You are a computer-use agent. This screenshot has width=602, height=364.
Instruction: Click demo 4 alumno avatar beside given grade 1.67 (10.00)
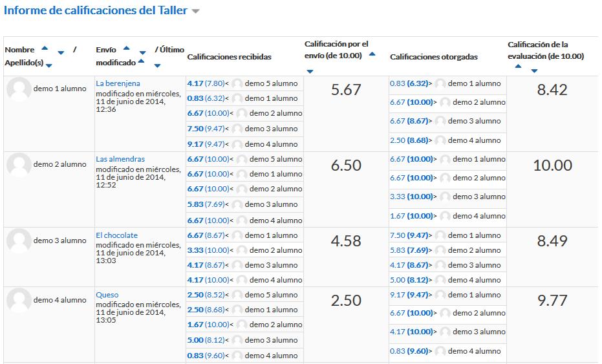[445, 216]
